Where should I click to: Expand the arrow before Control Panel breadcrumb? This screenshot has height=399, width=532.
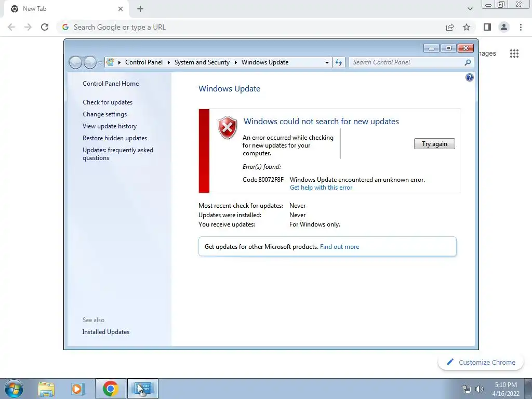119,62
